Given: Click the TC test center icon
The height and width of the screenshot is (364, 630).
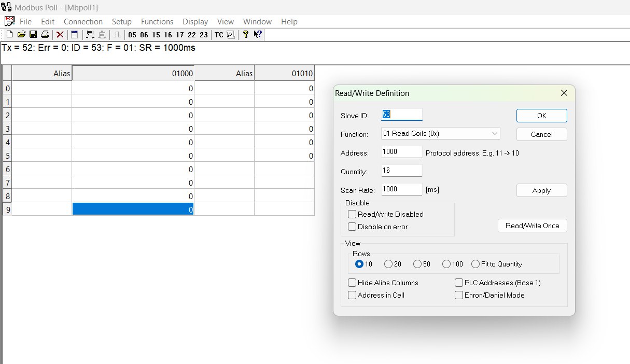Looking at the screenshot, I should [x=219, y=35].
